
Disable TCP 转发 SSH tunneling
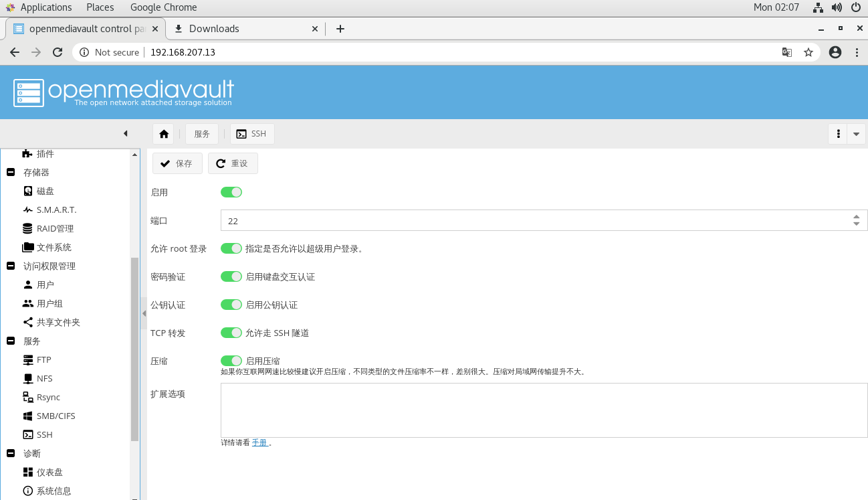(231, 333)
